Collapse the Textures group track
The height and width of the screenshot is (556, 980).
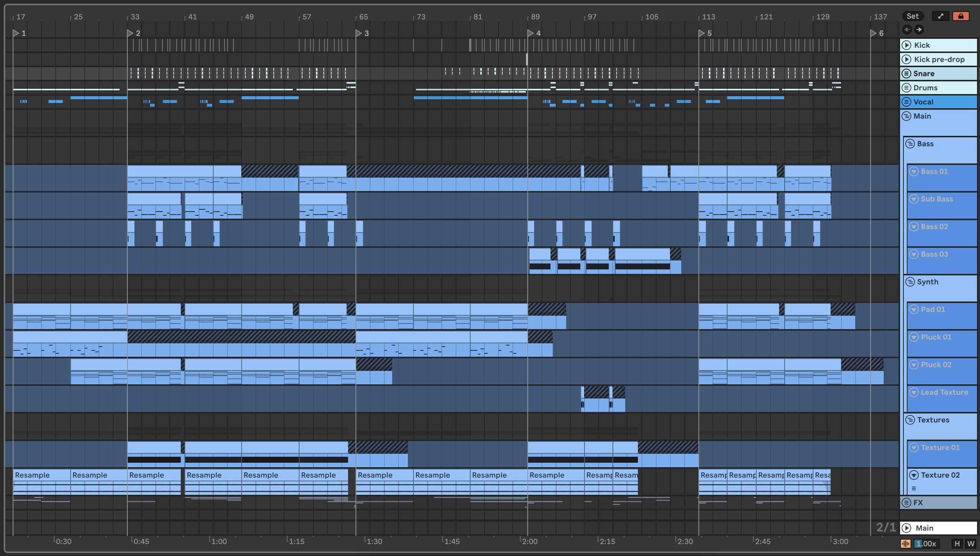910,420
